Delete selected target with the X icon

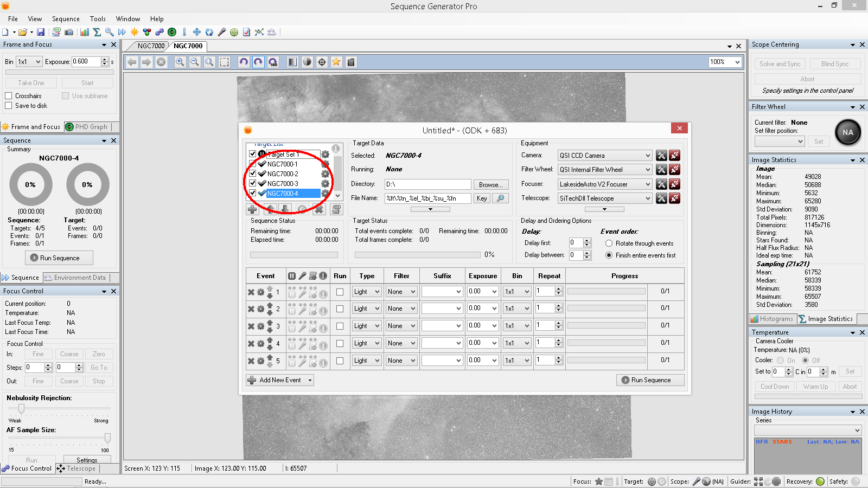(319, 209)
